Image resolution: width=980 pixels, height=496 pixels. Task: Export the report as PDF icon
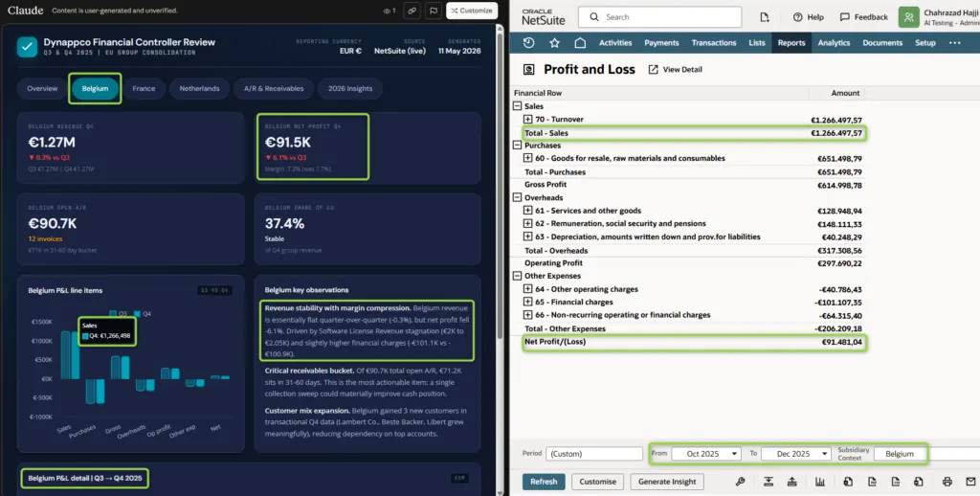(872, 482)
